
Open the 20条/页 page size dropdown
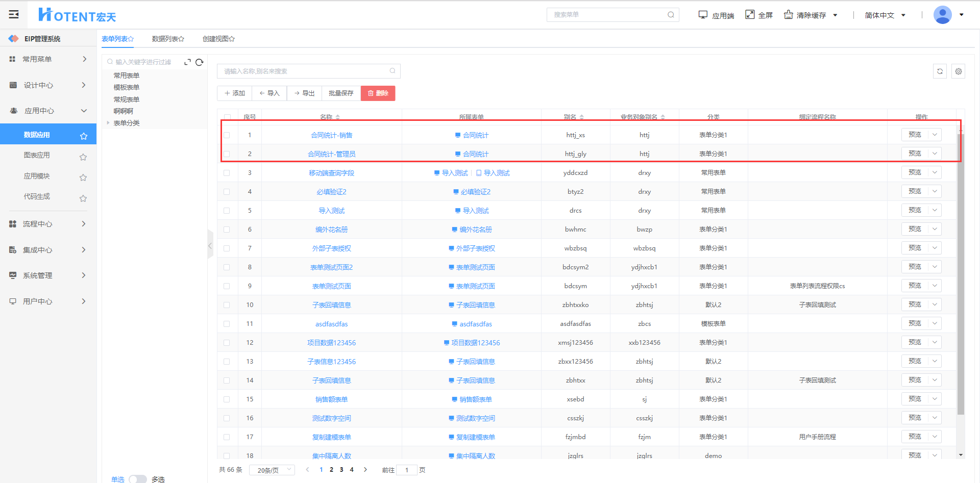pos(272,470)
